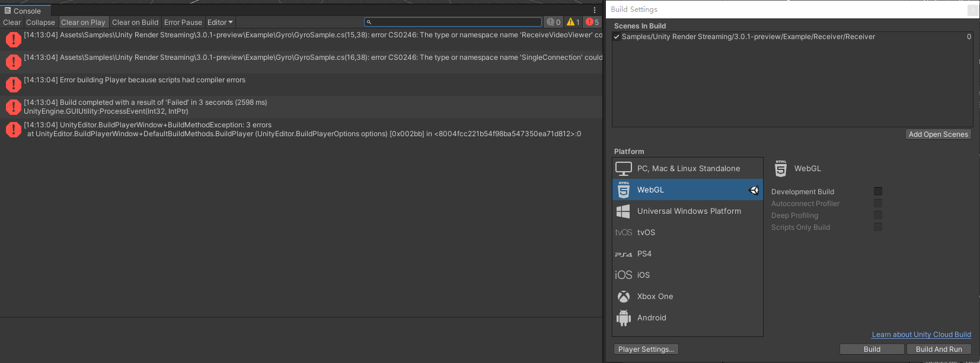Click the Windows logo platform icon
The image size is (980, 363).
[x=623, y=211]
